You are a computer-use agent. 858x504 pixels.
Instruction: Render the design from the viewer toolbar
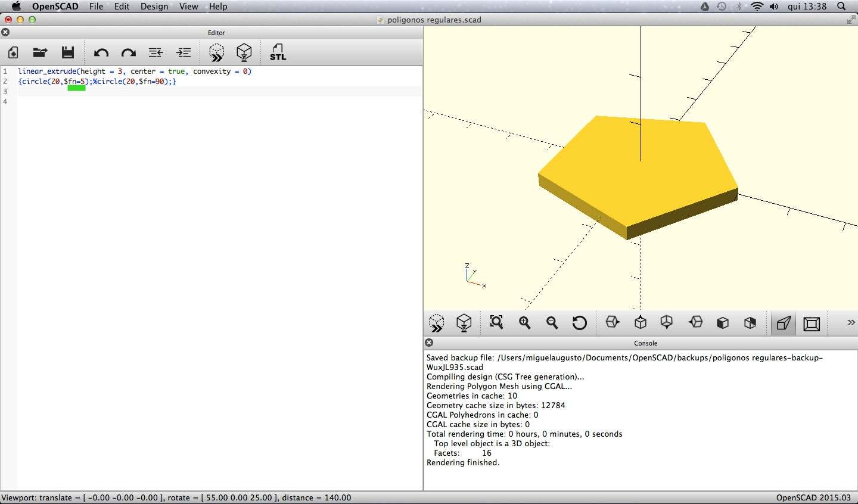point(464,323)
